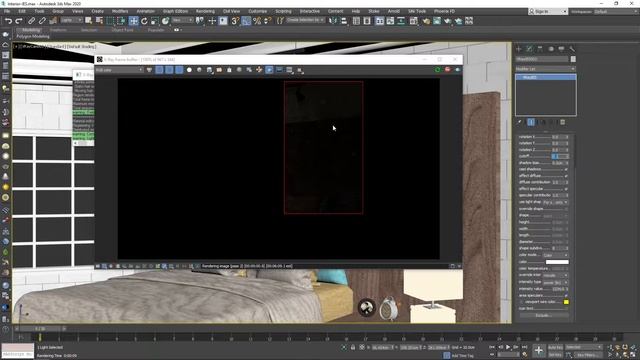
Task: Toggle red channel button in frame buffer
Action: tap(159, 70)
